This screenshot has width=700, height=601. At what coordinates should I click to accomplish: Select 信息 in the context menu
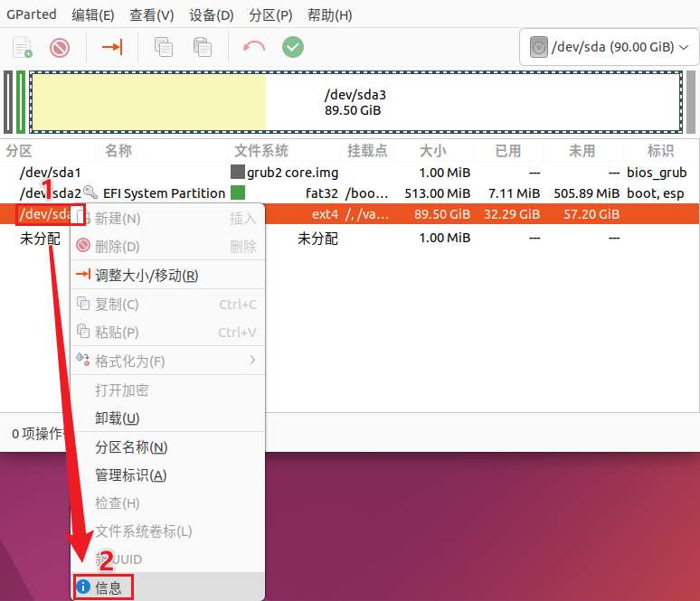coord(109,587)
